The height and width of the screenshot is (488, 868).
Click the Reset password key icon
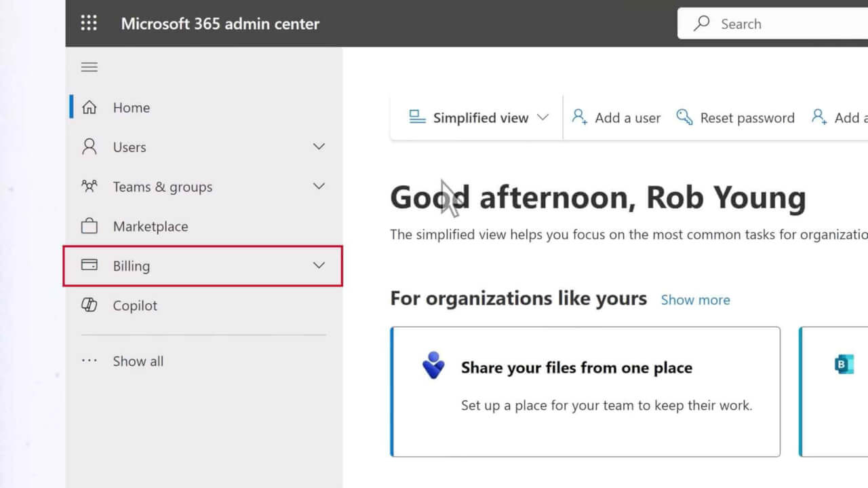tap(685, 117)
